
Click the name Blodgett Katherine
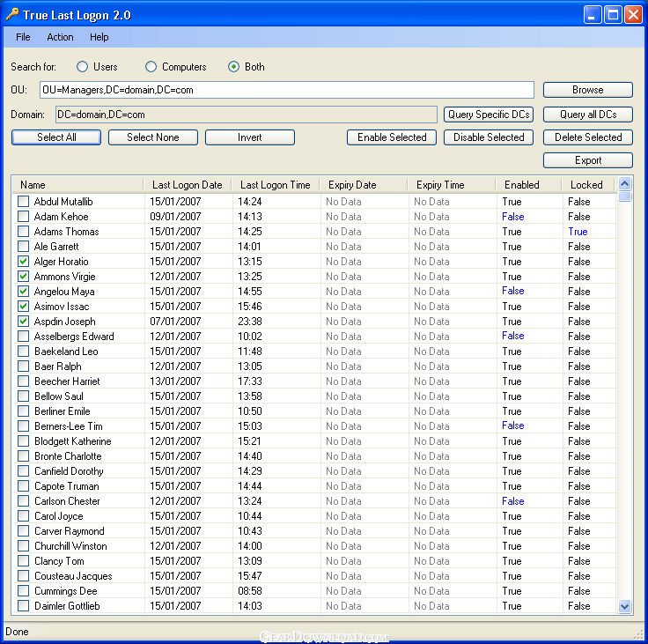(x=73, y=441)
